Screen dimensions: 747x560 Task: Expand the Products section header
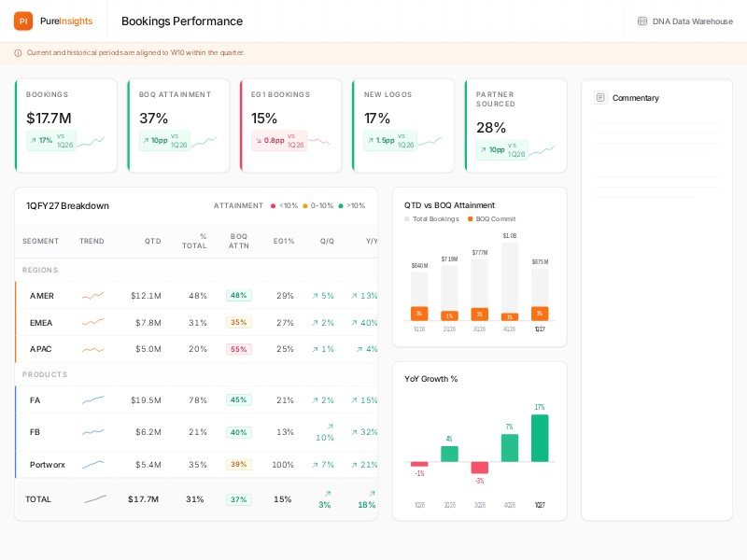45,374
